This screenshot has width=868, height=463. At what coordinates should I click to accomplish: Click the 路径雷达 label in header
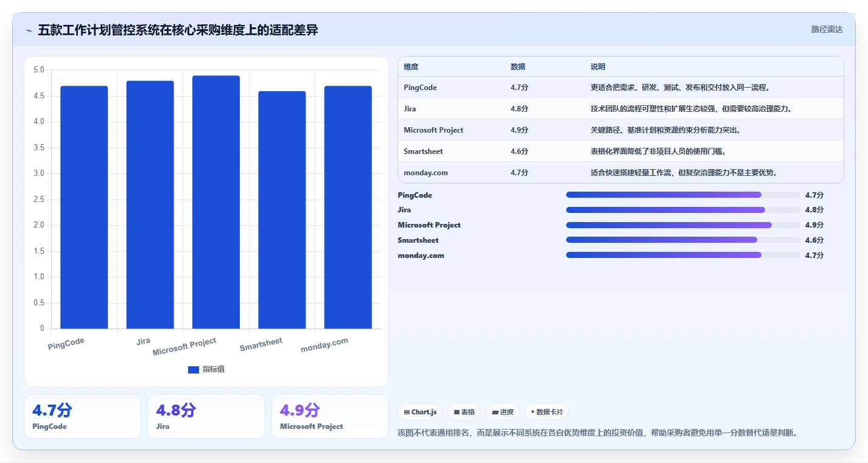pos(827,29)
